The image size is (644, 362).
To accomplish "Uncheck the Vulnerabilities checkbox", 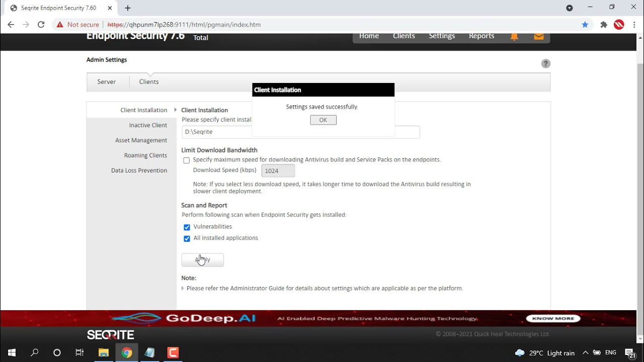I will click(187, 227).
